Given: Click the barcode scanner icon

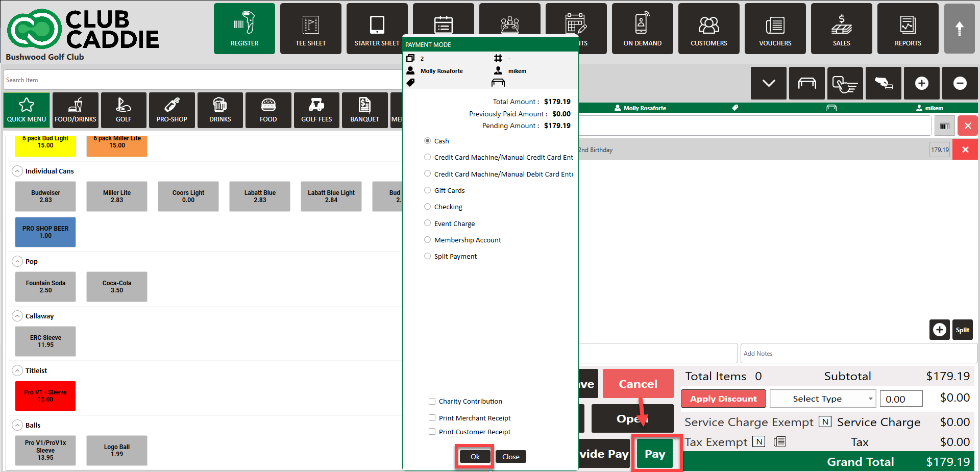Looking at the screenshot, I should coord(944,126).
